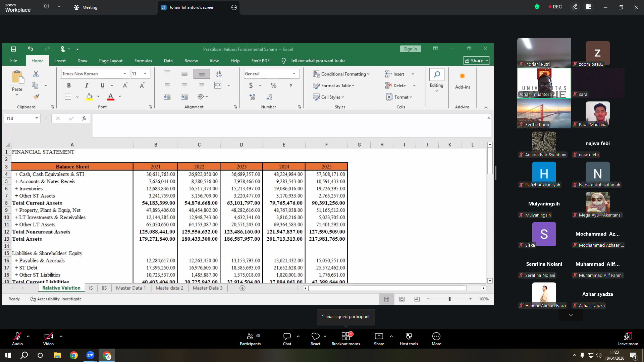Screen dimensions: 644x362
Task: Click the Share button in Excel
Action: (476, 61)
